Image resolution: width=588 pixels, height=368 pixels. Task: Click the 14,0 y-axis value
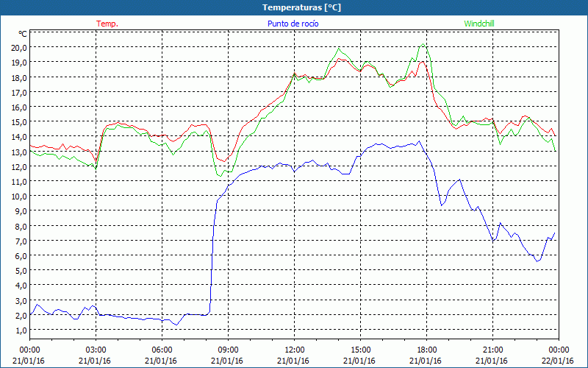(x=19, y=137)
